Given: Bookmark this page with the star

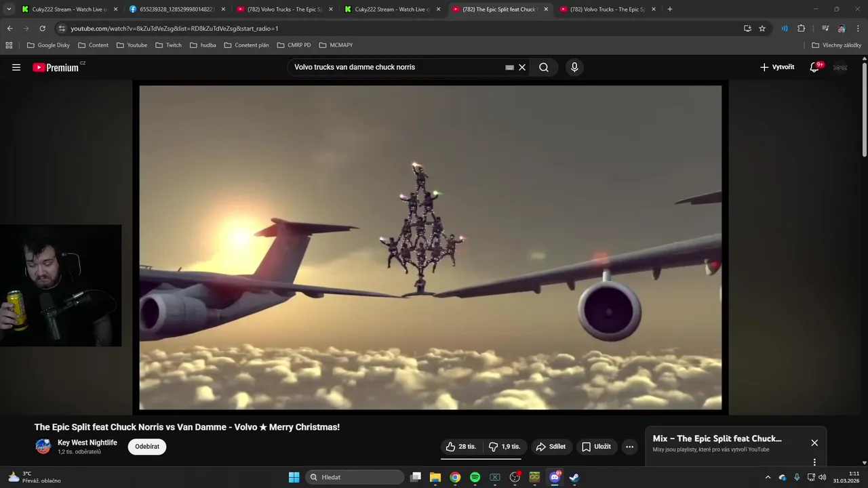Looking at the screenshot, I should coord(762,28).
